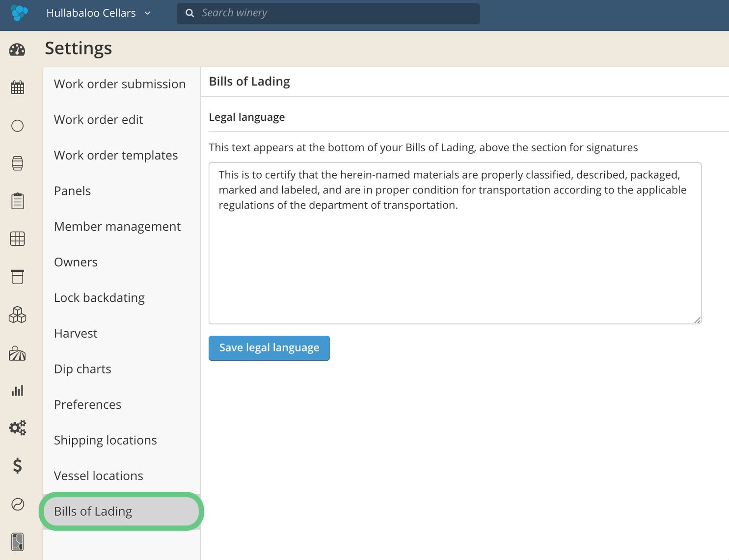This screenshot has height=560, width=729.
Task: Select the vineyard icon
Action: click(18, 353)
